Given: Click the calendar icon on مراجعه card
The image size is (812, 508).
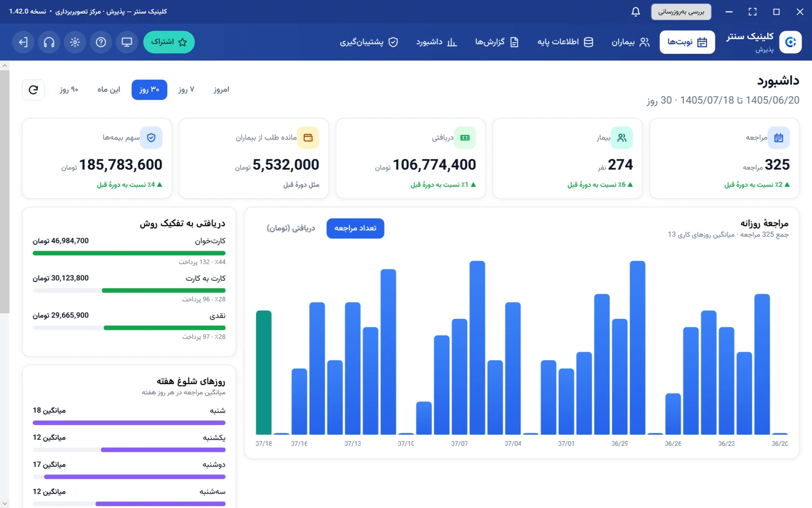Looking at the screenshot, I should click(x=779, y=138).
